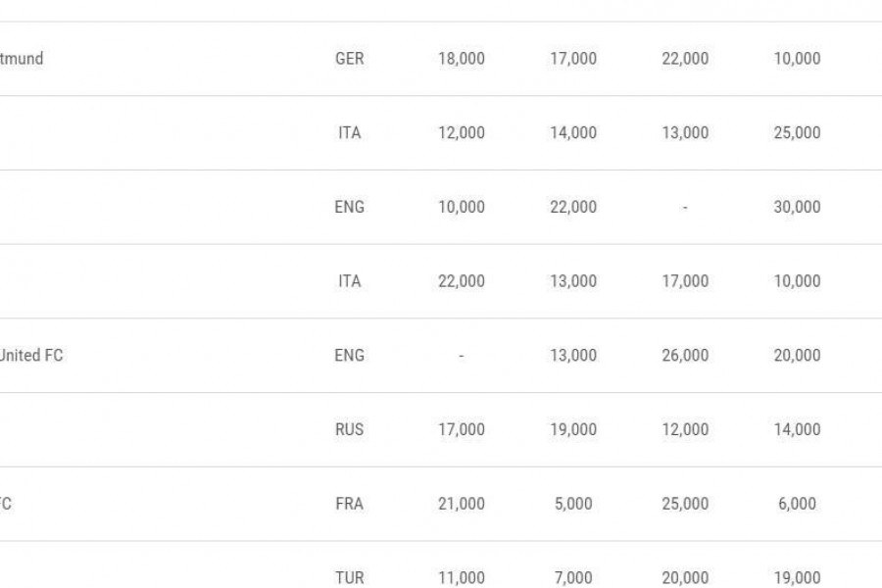Click the 6,000 value in the FRA row

tap(797, 504)
